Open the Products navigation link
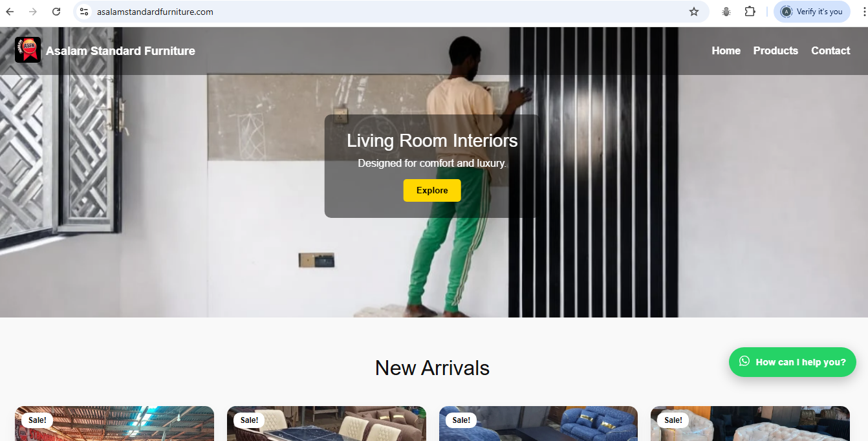The height and width of the screenshot is (441, 868). 776,50
